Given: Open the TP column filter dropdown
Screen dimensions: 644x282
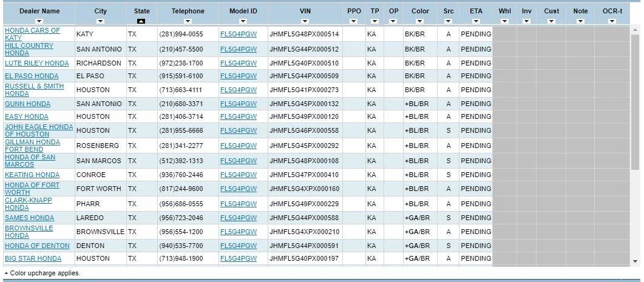Looking at the screenshot, I should 375,21.
